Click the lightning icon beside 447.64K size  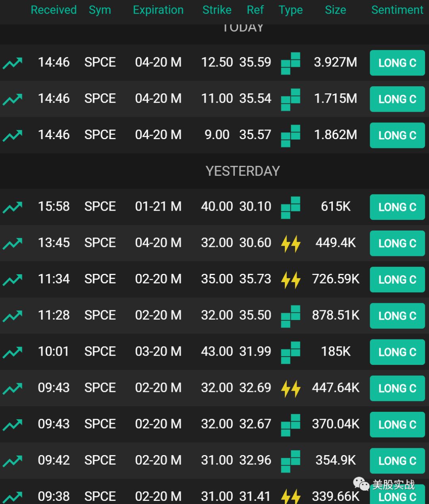(290, 388)
